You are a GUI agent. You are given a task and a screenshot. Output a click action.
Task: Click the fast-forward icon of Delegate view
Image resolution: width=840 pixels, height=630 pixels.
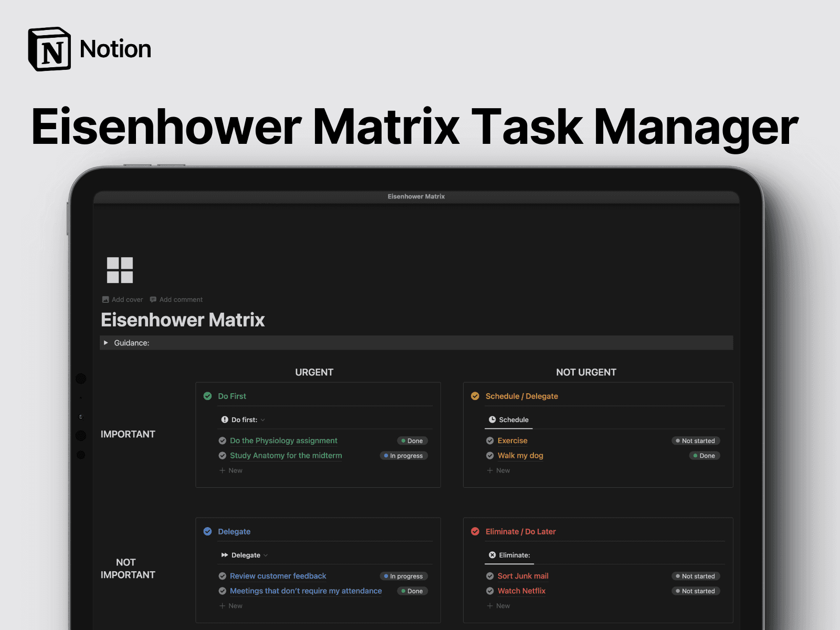(225, 555)
